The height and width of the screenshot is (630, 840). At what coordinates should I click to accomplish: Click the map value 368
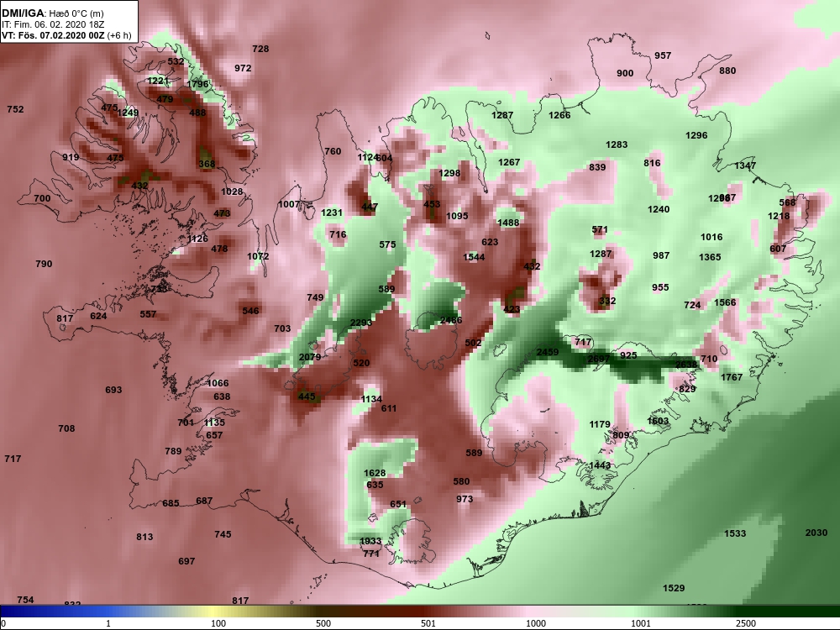tap(207, 164)
